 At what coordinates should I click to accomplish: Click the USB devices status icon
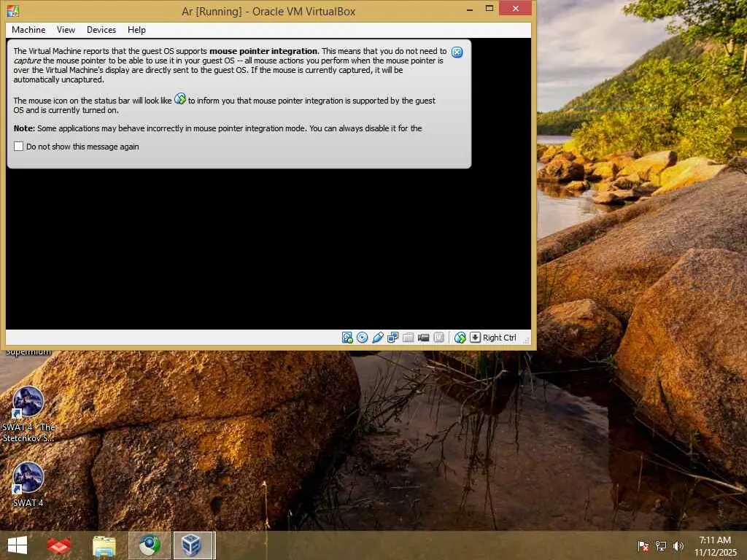tap(378, 338)
